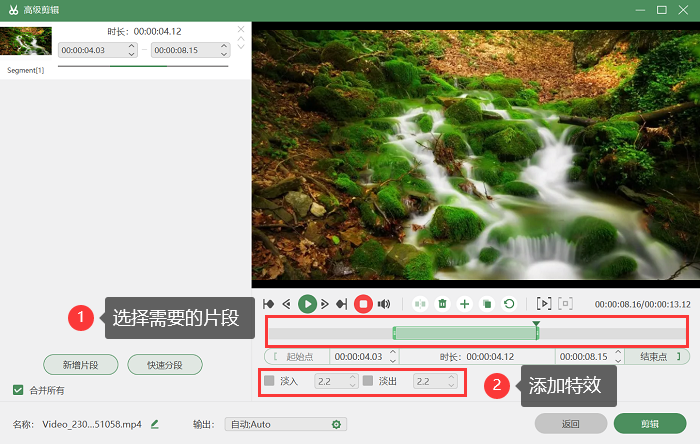Move Segment[1] down in list
The image size is (700, 444).
click(241, 46)
